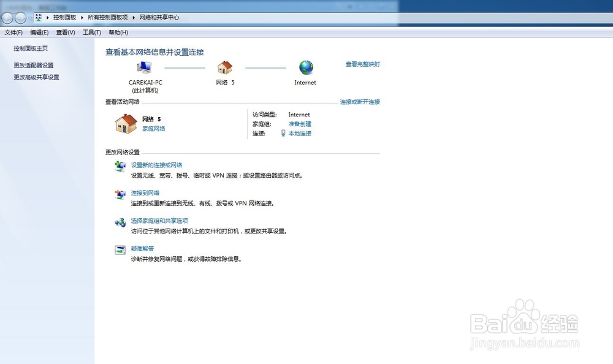Screen dimensions: 613x364
Task: Click the Internet label under globe
Action: pos(305,83)
